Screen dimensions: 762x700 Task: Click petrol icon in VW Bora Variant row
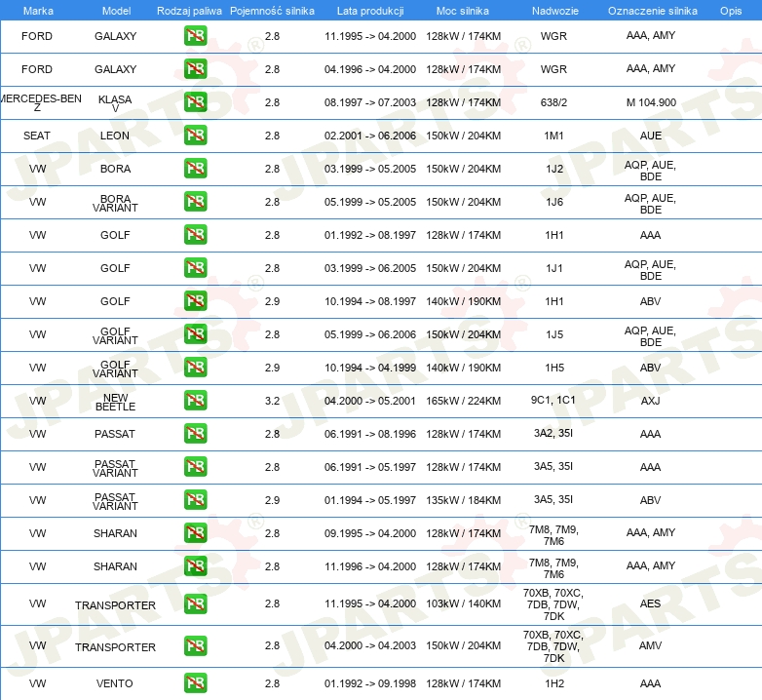(x=195, y=201)
